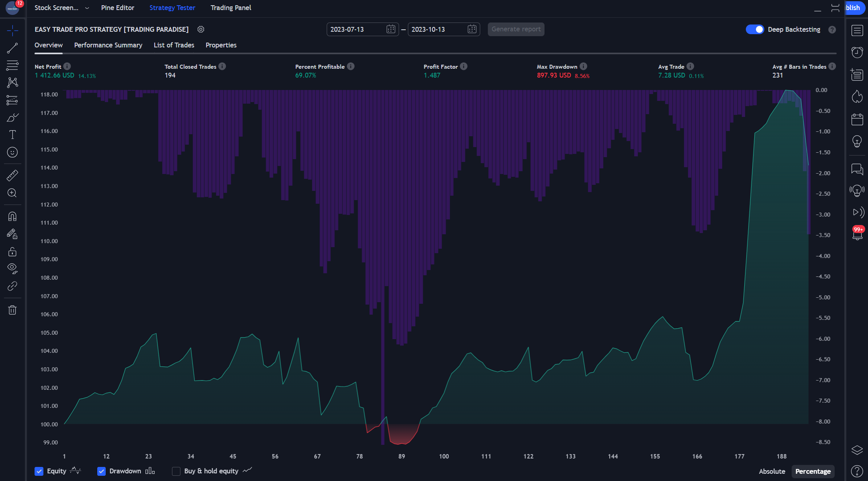Click the Generate report button

[516, 29]
